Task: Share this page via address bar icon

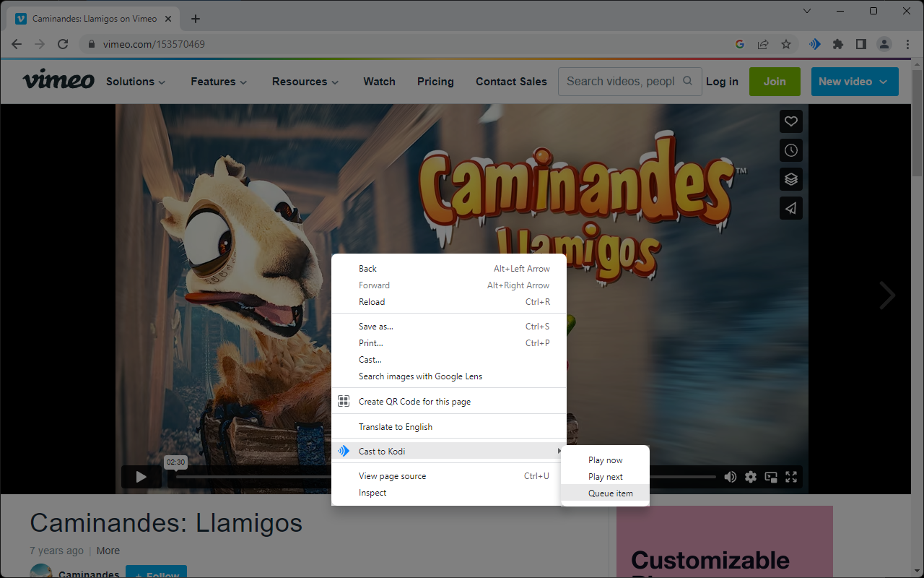Action: point(763,44)
